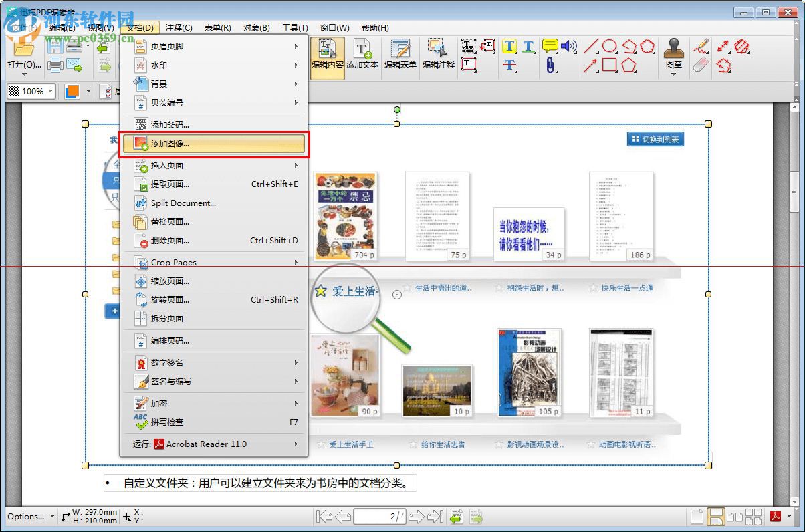Open the Options... dropdown in status bar

click(30, 516)
